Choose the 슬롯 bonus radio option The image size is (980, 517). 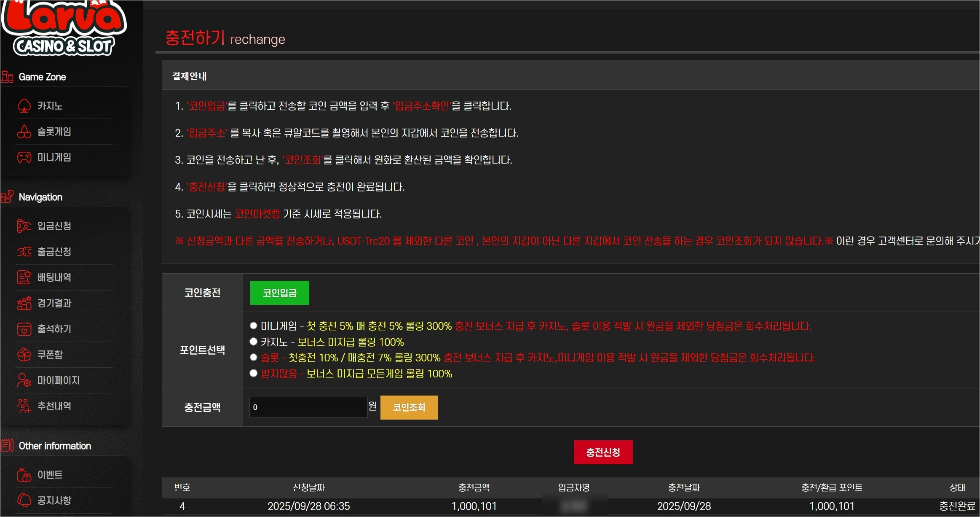pos(253,358)
